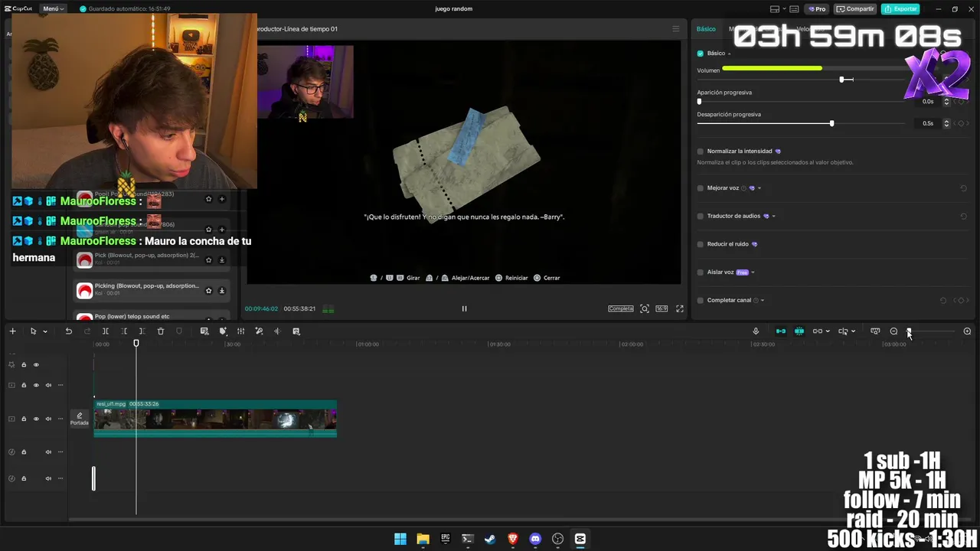
Task: Open the pointer tool dropdown arrow
Action: tap(45, 331)
